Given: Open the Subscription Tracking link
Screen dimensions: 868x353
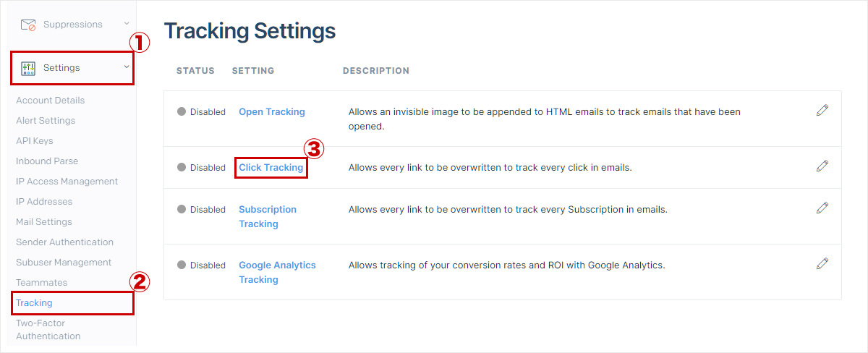Looking at the screenshot, I should click(x=268, y=216).
